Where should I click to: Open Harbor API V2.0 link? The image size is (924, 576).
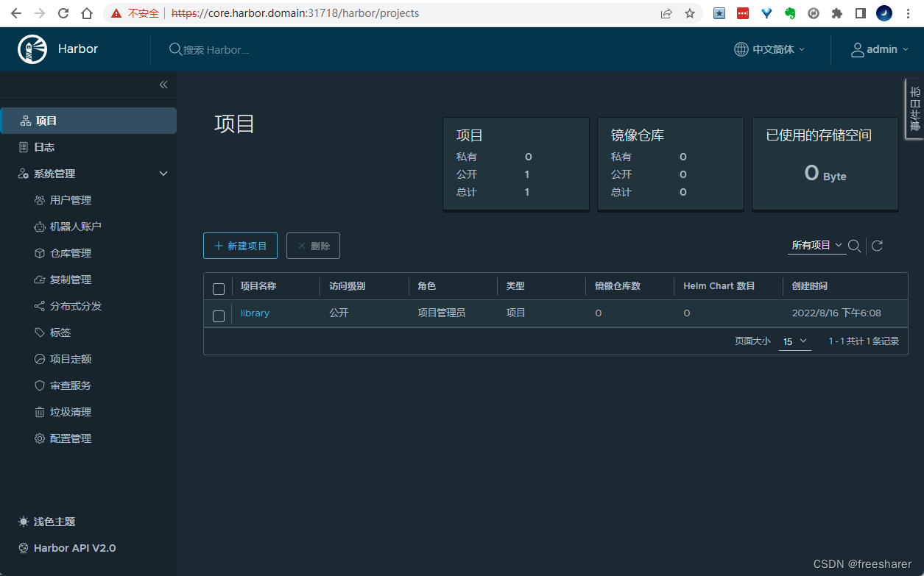click(x=74, y=548)
